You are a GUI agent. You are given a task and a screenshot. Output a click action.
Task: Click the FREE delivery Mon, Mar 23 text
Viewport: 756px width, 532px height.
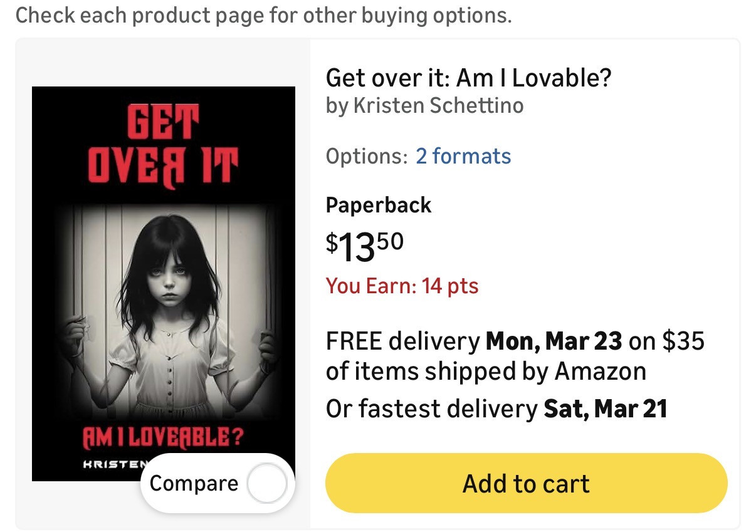coord(473,342)
